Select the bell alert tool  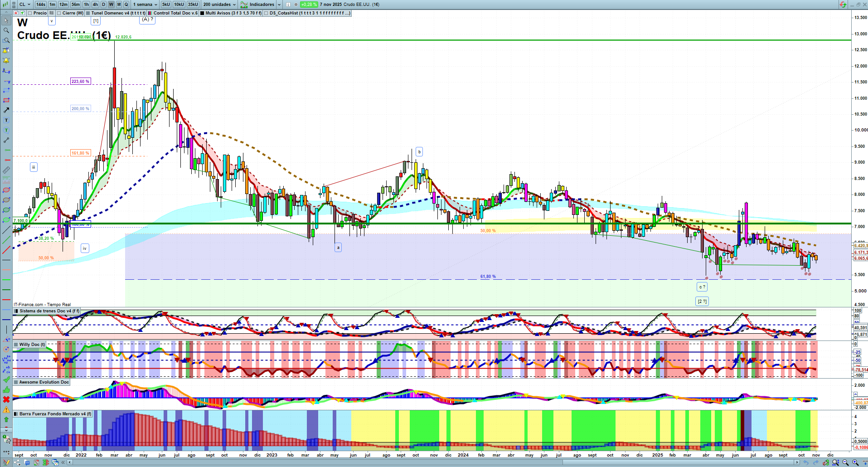pos(6,60)
